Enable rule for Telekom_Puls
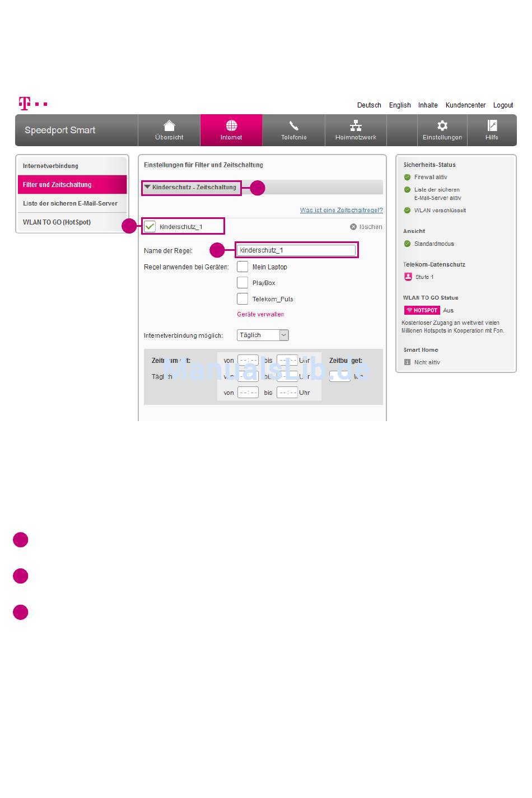532x798 pixels. click(242, 298)
